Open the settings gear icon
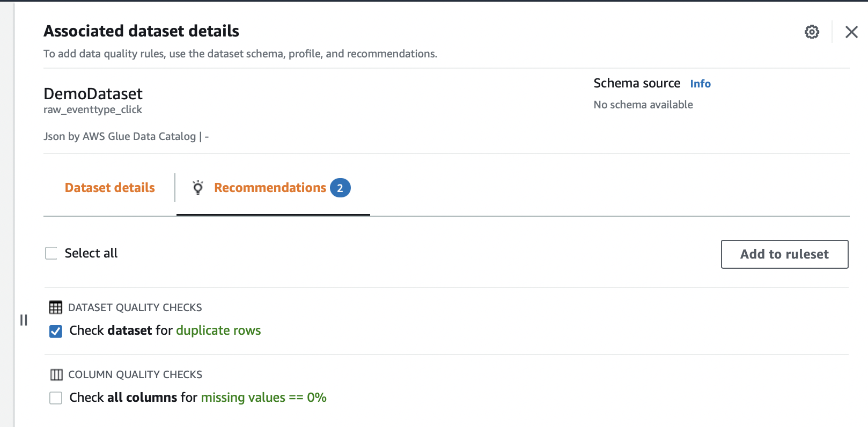The width and height of the screenshot is (868, 427). [x=812, y=32]
